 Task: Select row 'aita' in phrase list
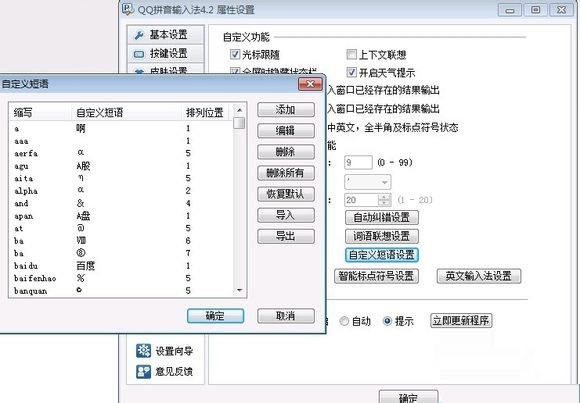121,178
